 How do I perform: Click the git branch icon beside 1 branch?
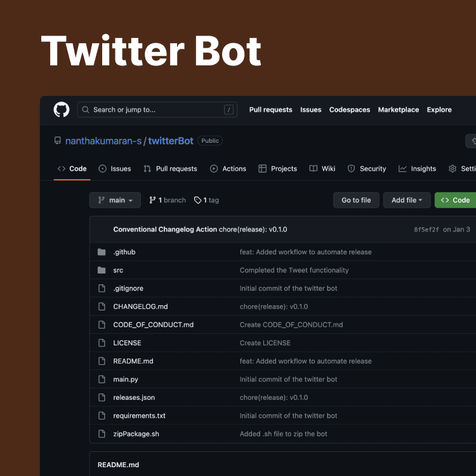point(152,200)
